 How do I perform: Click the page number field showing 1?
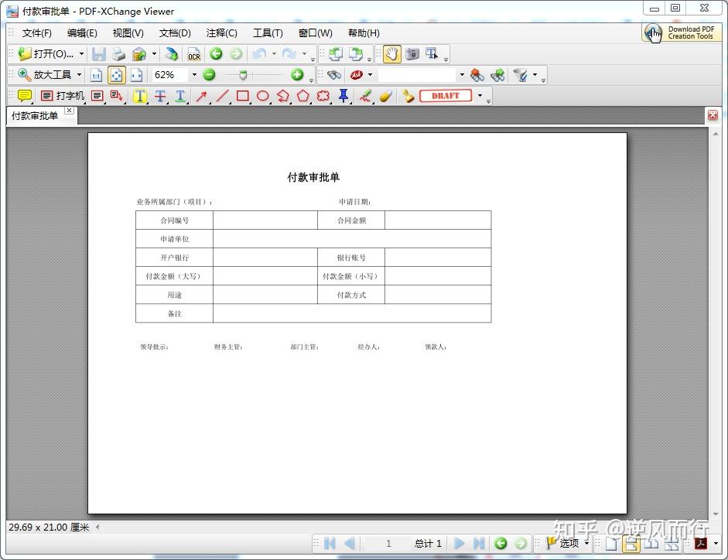pyautogui.click(x=388, y=543)
